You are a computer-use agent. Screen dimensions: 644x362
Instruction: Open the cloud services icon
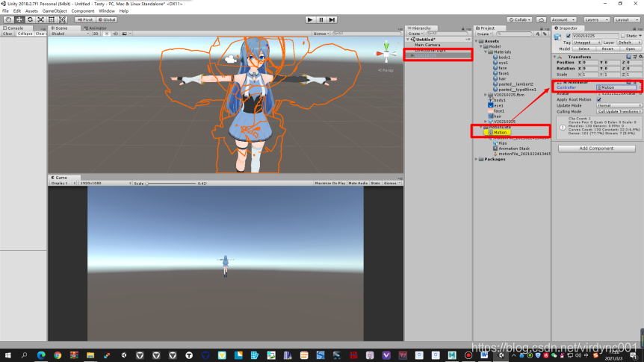point(542,19)
